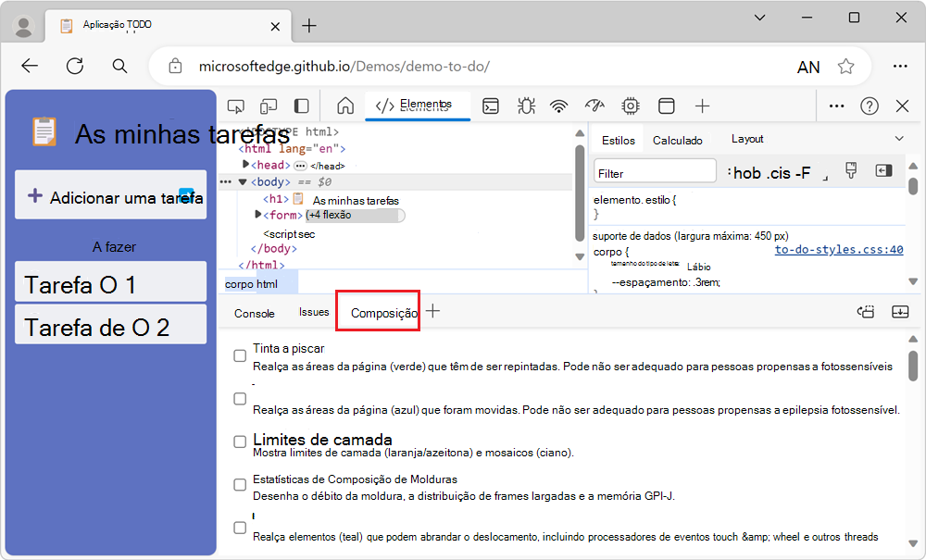Viewport: 926px width, 560px height.
Task: Switch to the Calculado tab
Action: click(x=678, y=140)
